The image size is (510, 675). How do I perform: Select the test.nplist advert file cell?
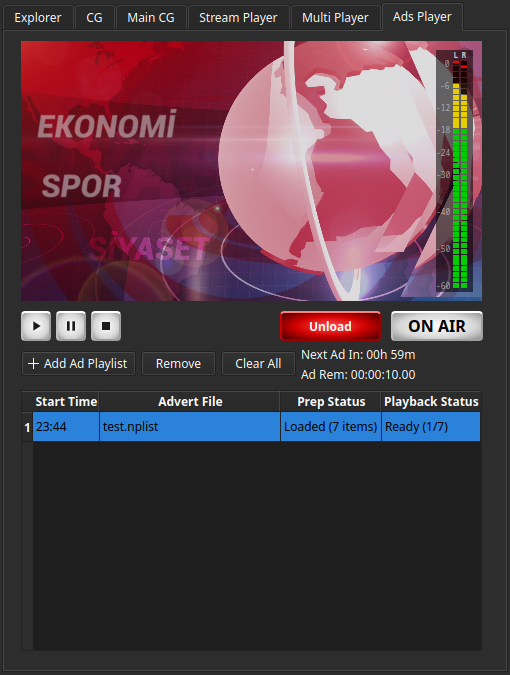click(190, 427)
